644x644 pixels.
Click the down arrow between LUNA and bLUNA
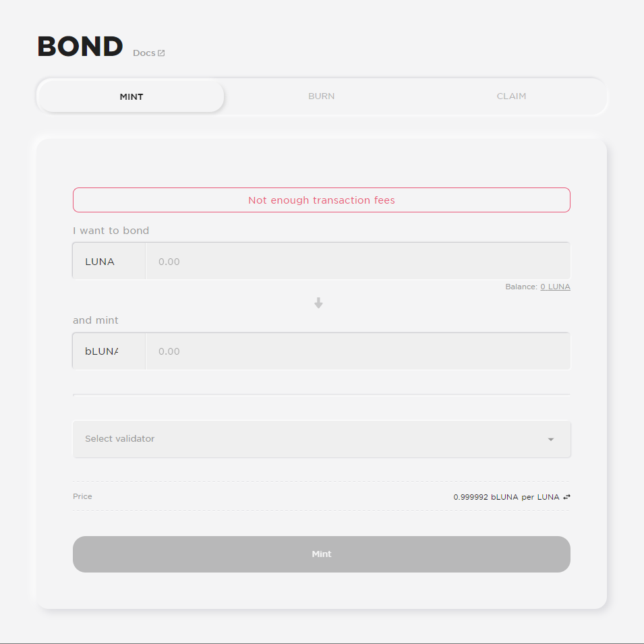point(318,303)
